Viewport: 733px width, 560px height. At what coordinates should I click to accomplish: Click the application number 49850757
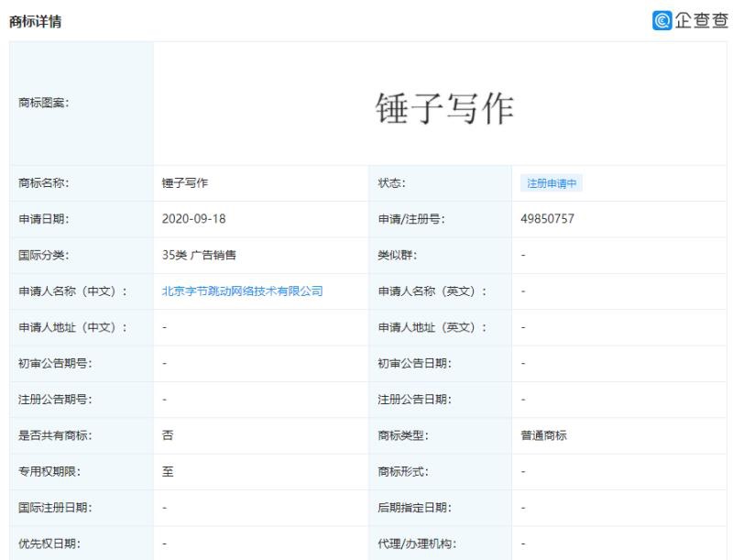pyautogui.click(x=547, y=219)
